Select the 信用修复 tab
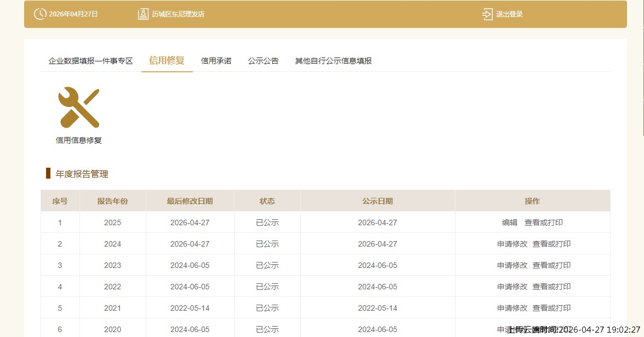Viewport: 644px width, 337px height. 167,61
